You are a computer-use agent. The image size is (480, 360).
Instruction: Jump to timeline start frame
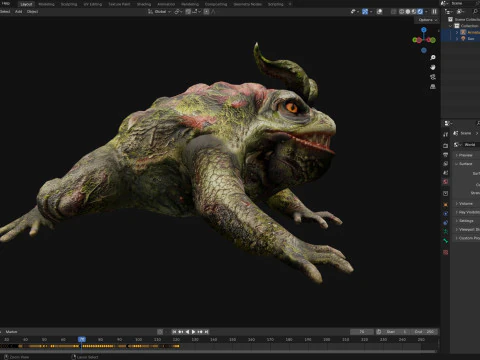pos(174,332)
